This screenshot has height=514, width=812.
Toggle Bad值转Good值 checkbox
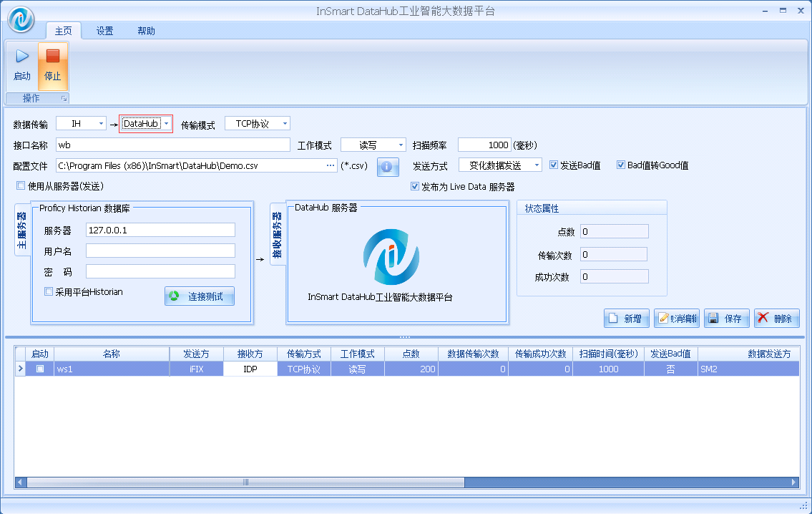620,165
